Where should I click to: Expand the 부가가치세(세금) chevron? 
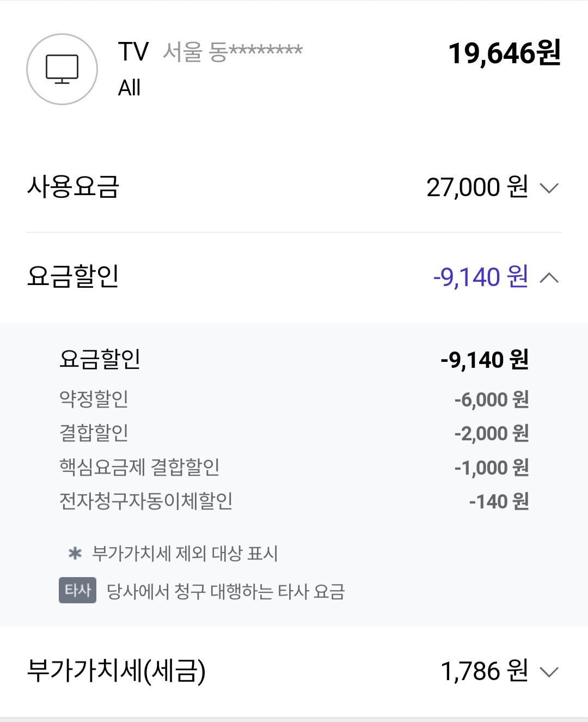pos(549,671)
